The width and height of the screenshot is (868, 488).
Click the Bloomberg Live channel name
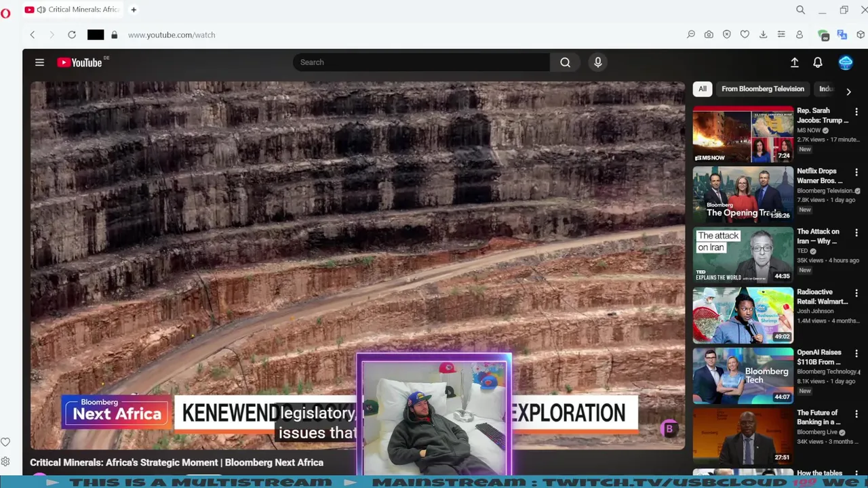click(x=817, y=432)
